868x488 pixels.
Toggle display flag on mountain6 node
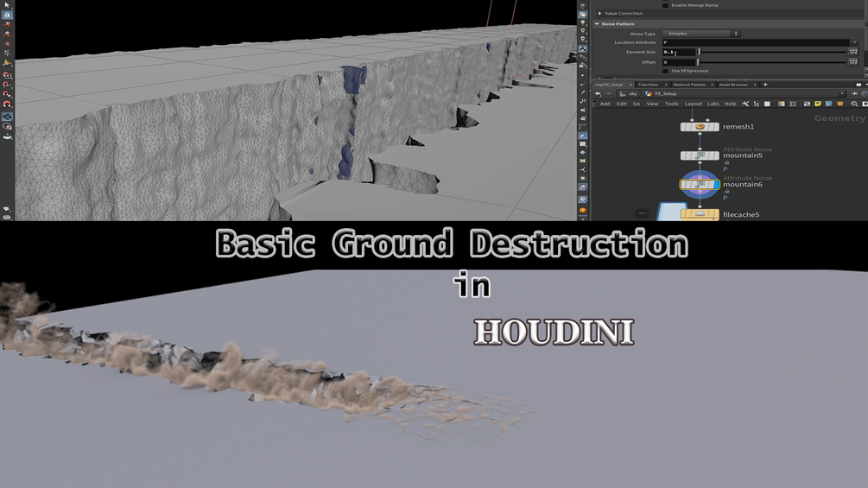(715, 184)
